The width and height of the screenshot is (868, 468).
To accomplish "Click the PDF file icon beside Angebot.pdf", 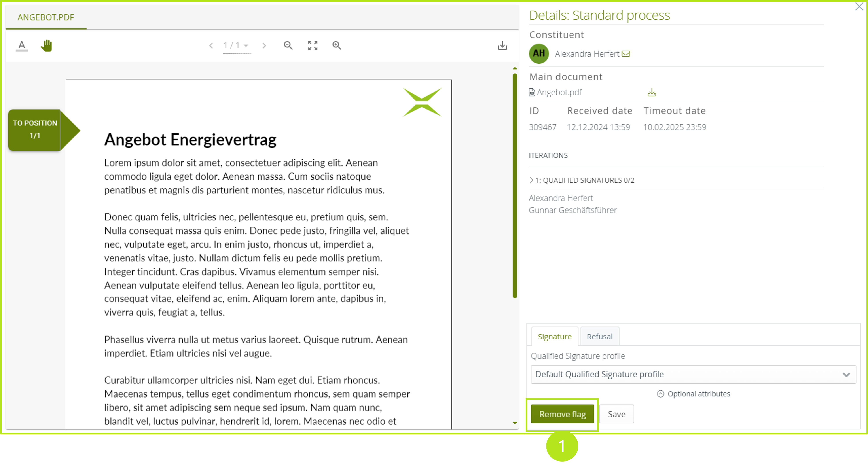I will point(532,92).
